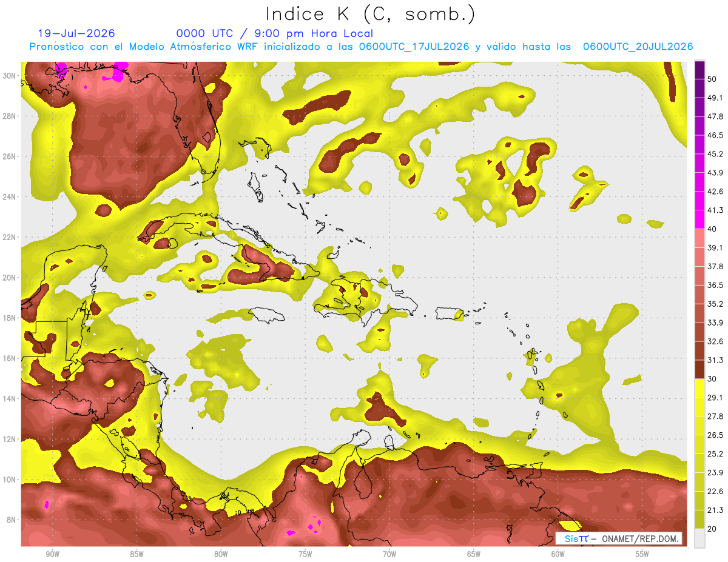Click the '36.5' value on the color scale
The width and height of the screenshot is (728, 562).
[x=715, y=286]
